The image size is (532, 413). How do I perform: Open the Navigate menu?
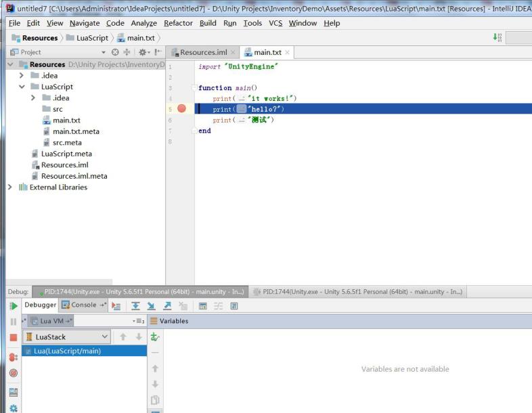85,23
